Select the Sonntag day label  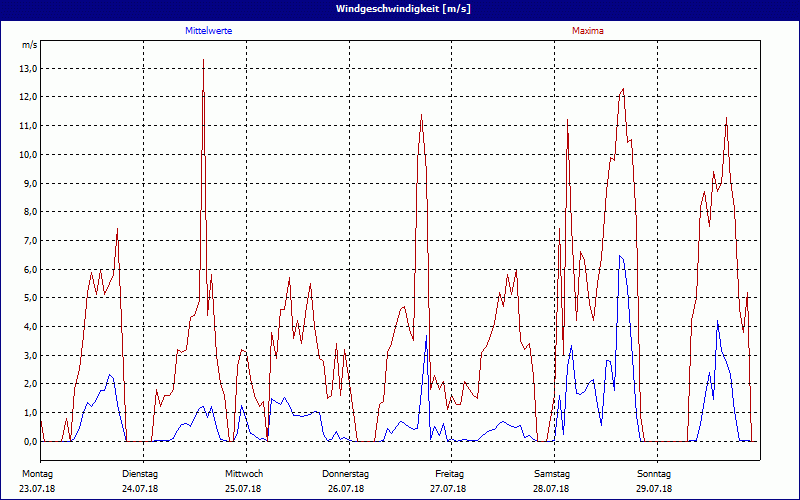coord(654,473)
